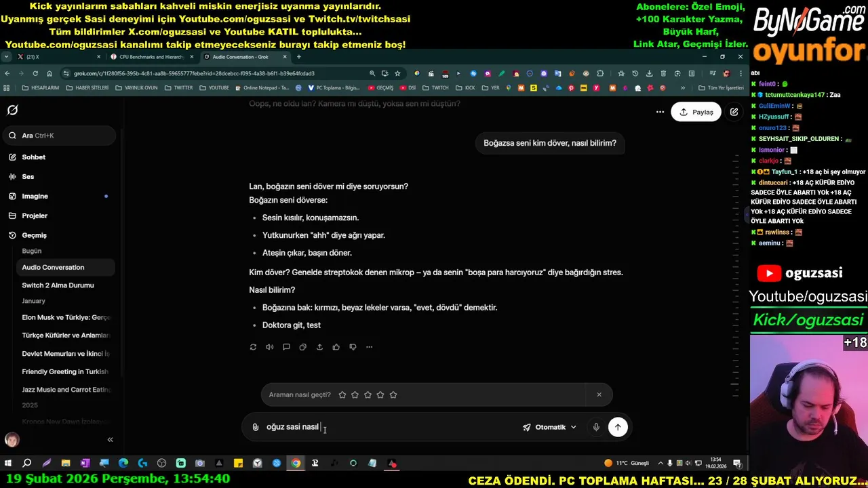
Task: Open Windows taskbar search
Action: coord(27,464)
